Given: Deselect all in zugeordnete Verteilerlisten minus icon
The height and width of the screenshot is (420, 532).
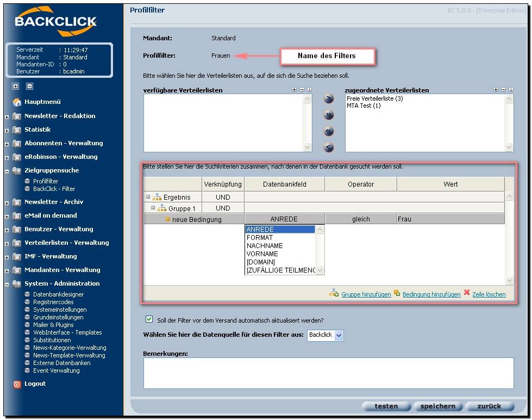Looking at the screenshot, I should [x=503, y=90].
